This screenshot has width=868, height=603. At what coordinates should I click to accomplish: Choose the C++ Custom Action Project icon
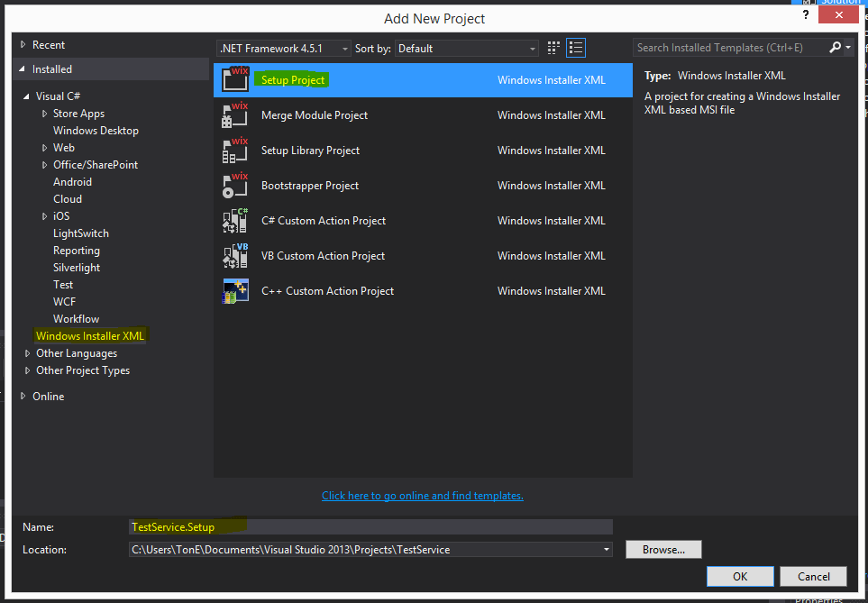234,290
